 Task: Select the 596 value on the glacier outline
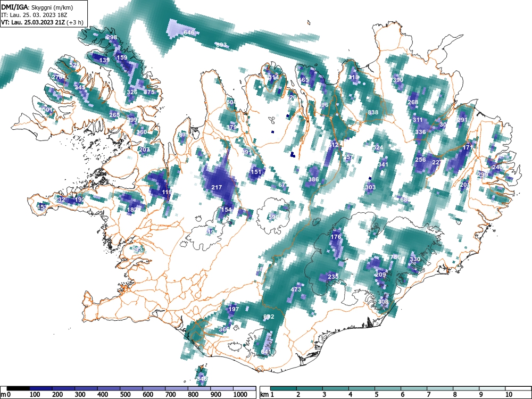click(x=273, y=217)
